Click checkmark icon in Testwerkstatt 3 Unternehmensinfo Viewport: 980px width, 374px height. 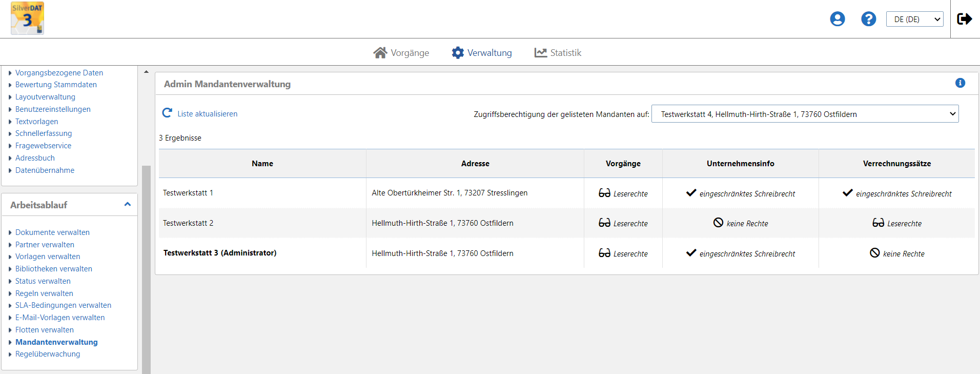tap(691, 252)
